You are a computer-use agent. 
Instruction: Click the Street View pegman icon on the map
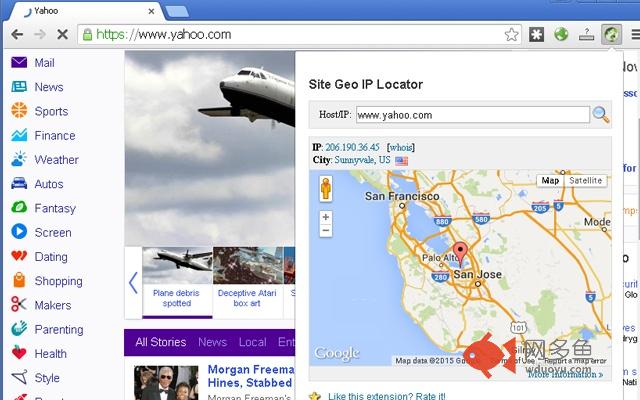coord(326,189)
